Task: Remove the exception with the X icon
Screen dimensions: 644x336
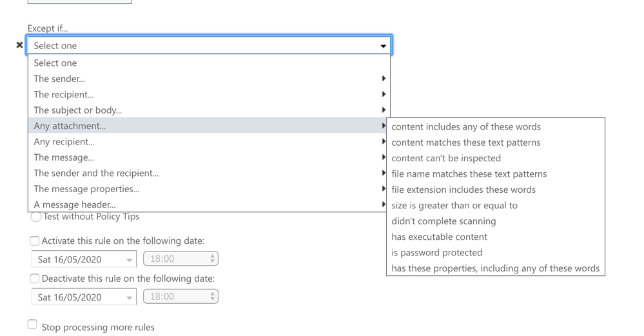Action: coord(19,45)
